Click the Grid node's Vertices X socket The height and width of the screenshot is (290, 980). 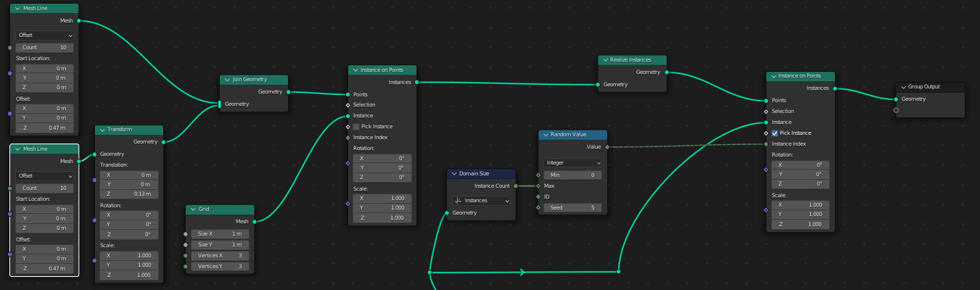(186, 256)
